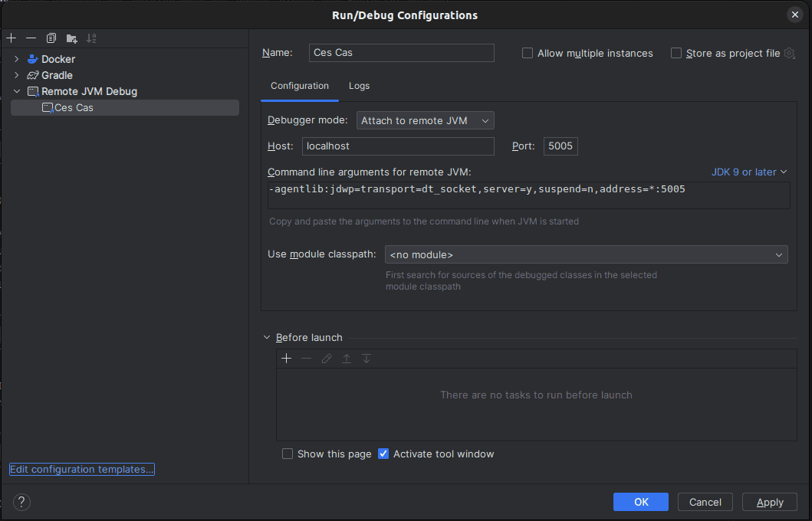Expand the Gradle tree node
This screenshot has width=812, height=521.
(x=17, y=75)
